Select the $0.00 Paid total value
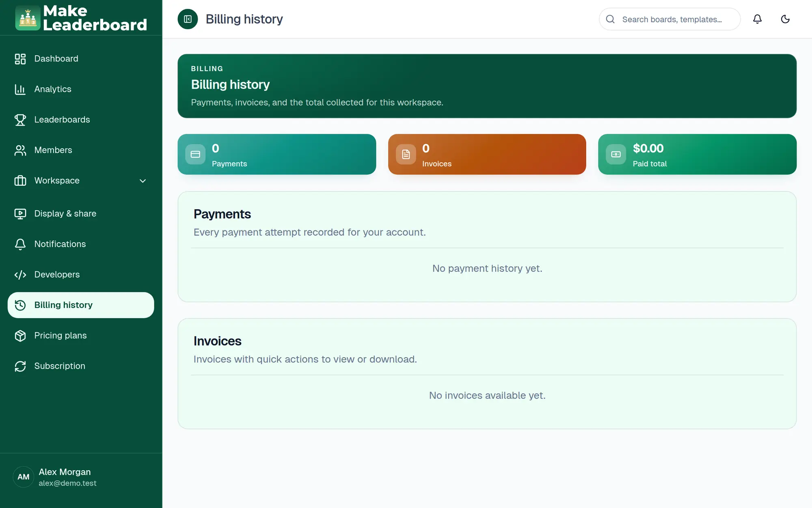 tap(648, 148)
